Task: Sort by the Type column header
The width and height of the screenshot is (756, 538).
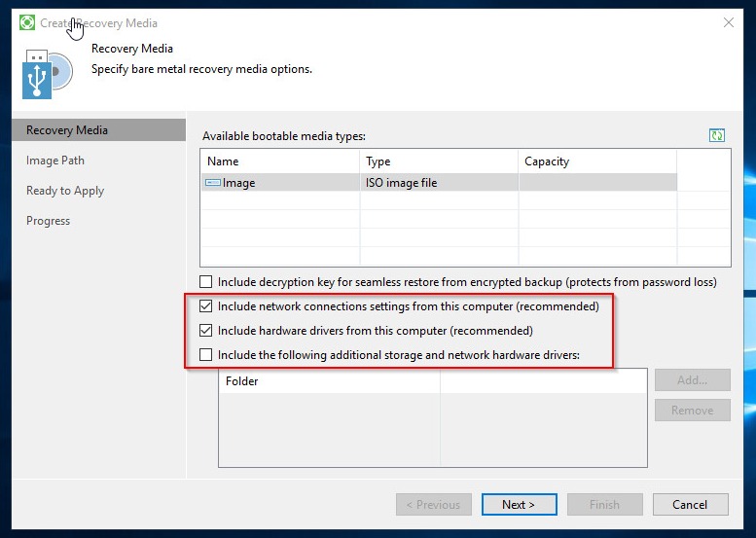Action: click(438, 161)
